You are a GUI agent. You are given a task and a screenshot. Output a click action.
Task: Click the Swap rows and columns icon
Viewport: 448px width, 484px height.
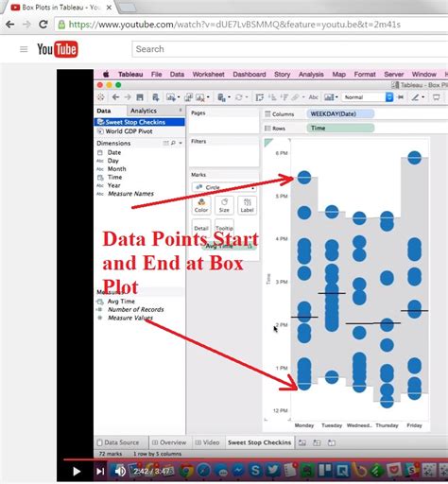[x=259, y=97]
